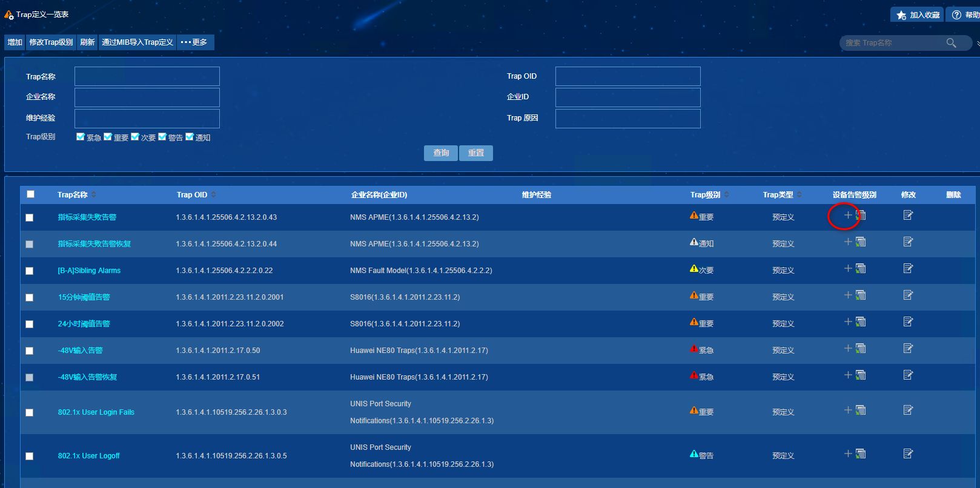This screenshot has width=980, height=488.
Task: Click the device alarm list icon for 15分钟阈值告警
Action: 861,295
